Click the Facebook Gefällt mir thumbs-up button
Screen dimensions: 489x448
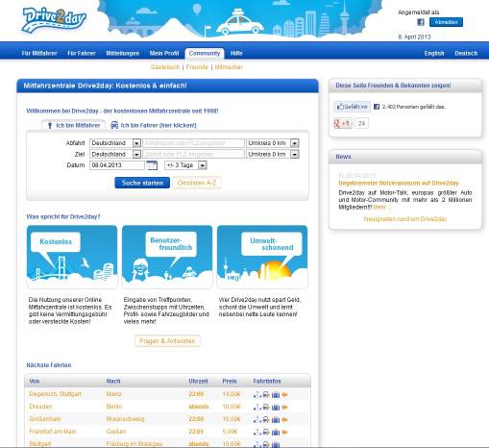352,107
